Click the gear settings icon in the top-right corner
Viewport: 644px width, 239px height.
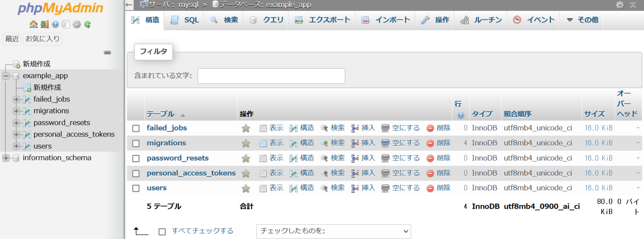[620, 5]
